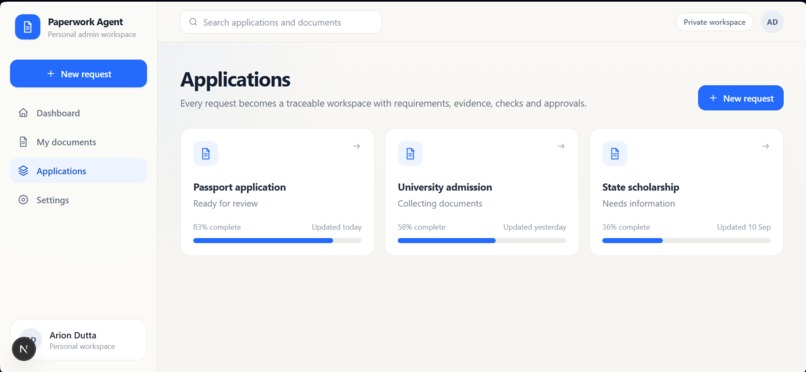Select the Applications sidebar item
The image size is (806, 372).
pos(79,171)
